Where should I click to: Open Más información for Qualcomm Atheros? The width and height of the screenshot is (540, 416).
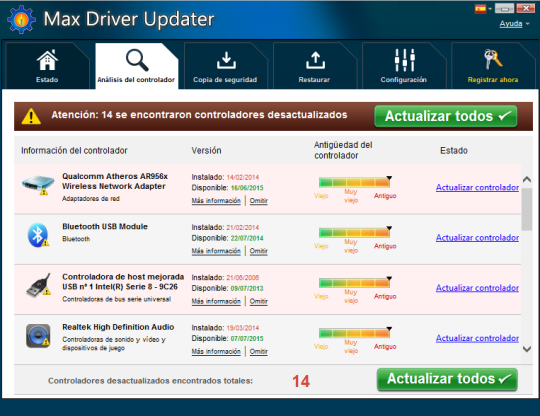(216, 201)
